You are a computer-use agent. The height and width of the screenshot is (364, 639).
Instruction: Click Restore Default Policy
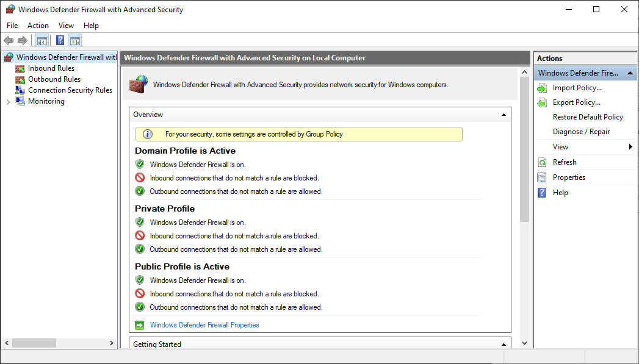click(x=588, y=117)
